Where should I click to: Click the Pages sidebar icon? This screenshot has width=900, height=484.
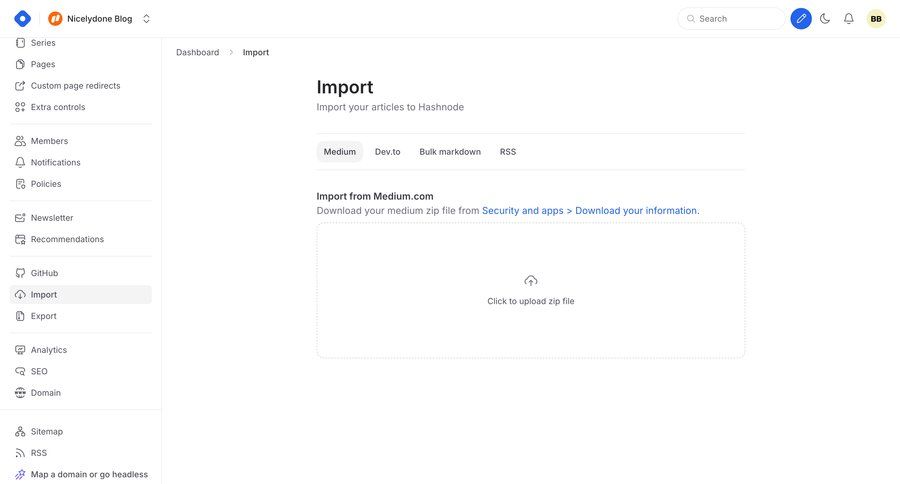coord(20,64)
